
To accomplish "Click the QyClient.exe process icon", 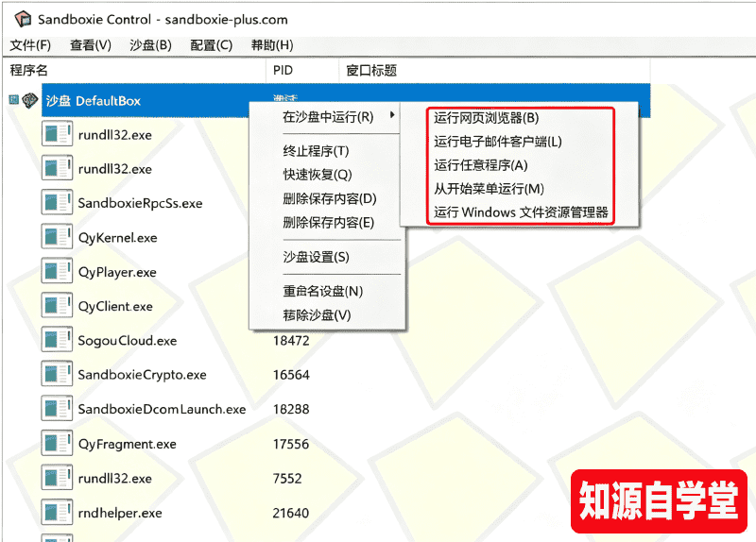I will coord(57,305).
